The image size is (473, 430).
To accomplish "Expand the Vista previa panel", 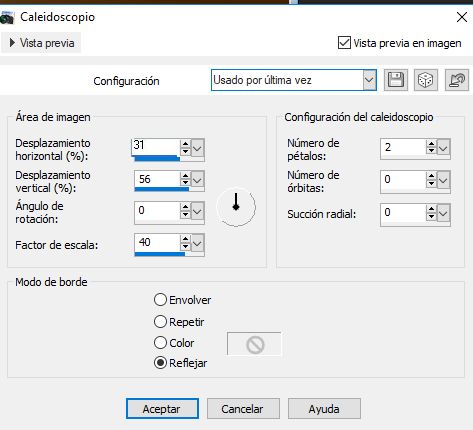I will pos(41,43).
